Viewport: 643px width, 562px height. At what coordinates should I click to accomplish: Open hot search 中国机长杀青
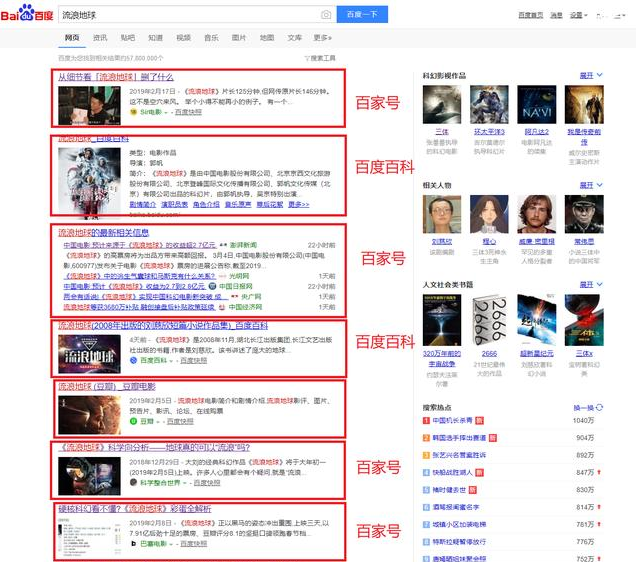click(x=453, y=420)
